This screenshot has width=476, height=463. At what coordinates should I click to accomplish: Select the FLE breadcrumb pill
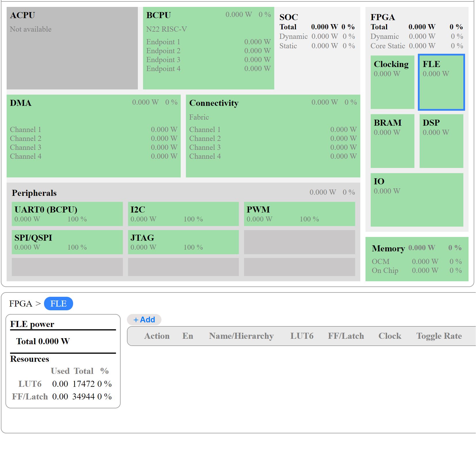(58, 303)
